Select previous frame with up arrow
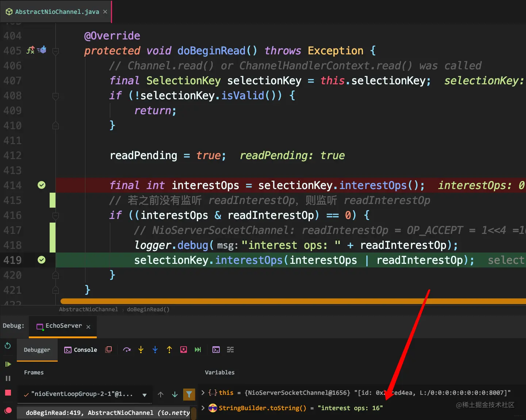 pyautogui.click(x=161, y=394)
